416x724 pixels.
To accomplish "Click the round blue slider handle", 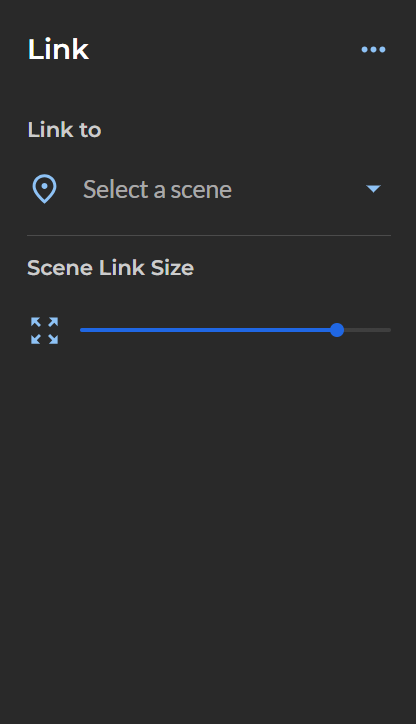I will pos(337,330).
